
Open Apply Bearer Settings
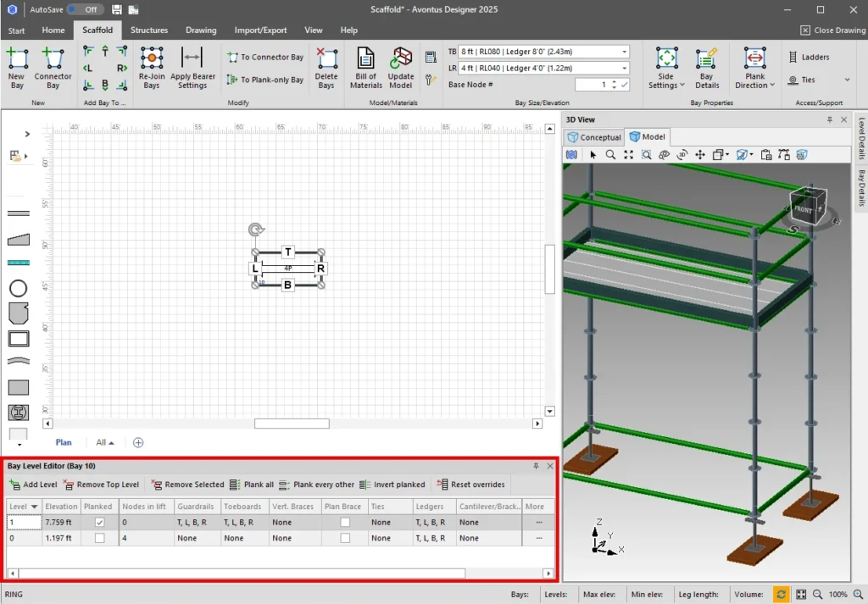pyautogui.click(x=192, y=68)
